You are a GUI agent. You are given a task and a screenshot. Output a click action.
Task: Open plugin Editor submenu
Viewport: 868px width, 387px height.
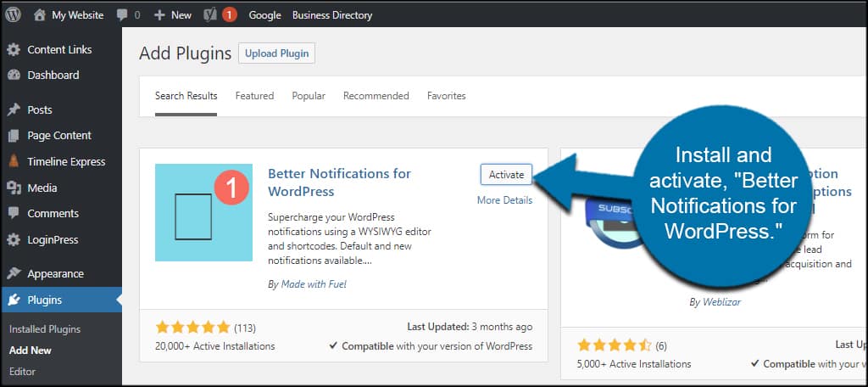click(22, 372)
